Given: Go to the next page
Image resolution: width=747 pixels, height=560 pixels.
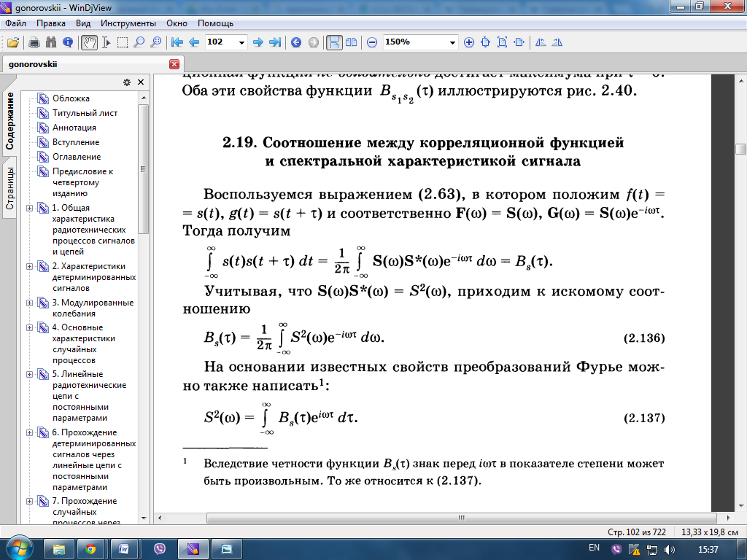Looking at the screenshot, I should (258, 42).
